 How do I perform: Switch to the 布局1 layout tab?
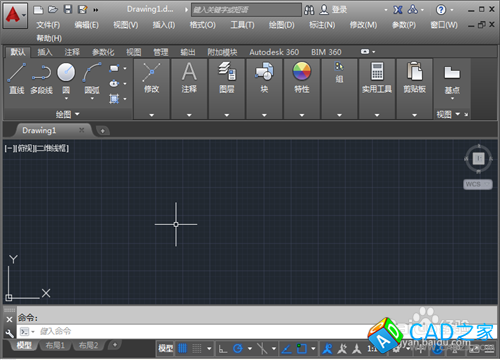click(55, 345)
